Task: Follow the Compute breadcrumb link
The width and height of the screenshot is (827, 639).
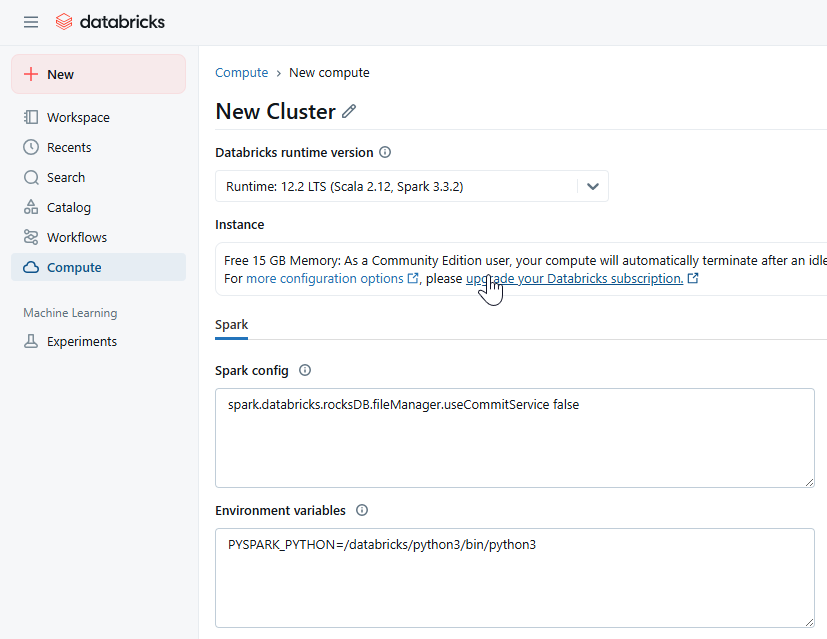Action: 242,73
